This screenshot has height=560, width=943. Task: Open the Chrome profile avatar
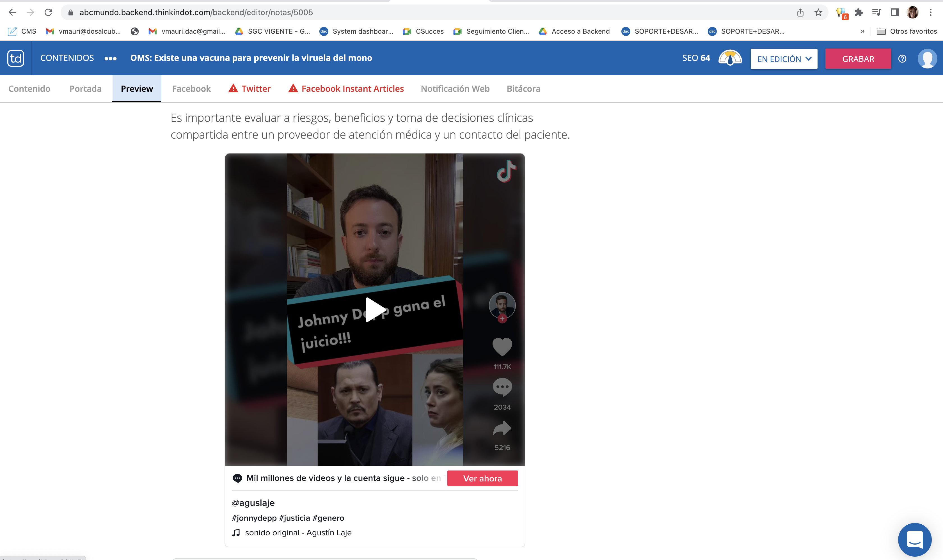point(913,12)
